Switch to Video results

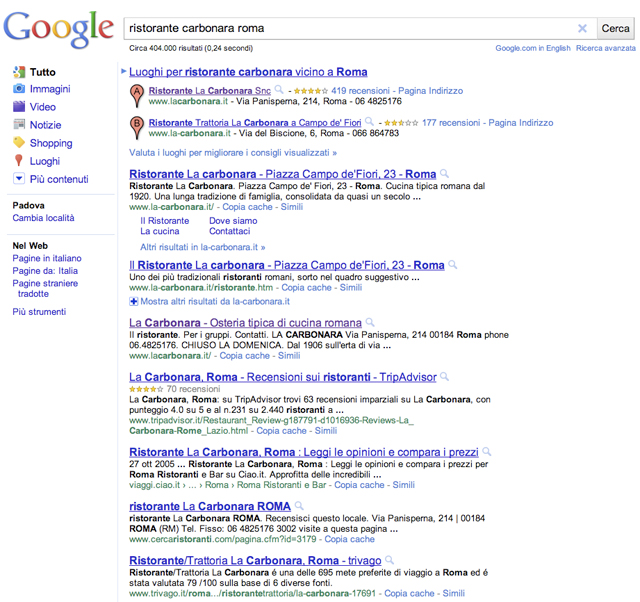tap(42, 107)
